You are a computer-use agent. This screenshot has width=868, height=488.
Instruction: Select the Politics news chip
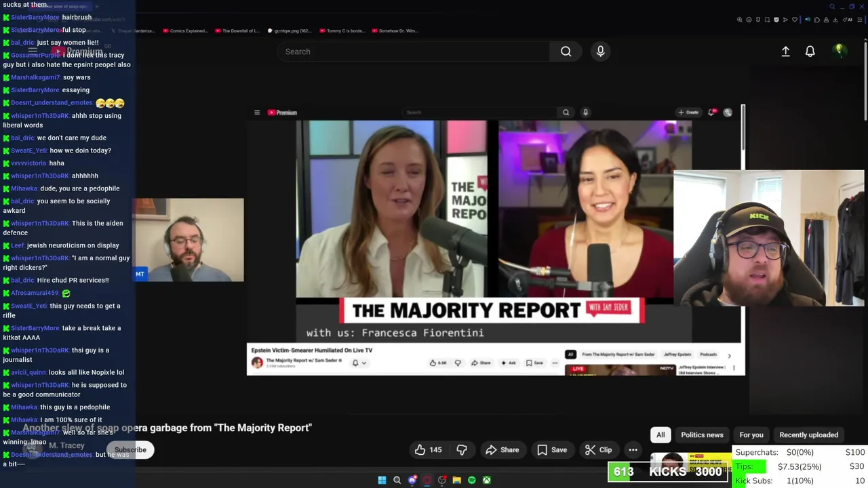click(702, 434)
